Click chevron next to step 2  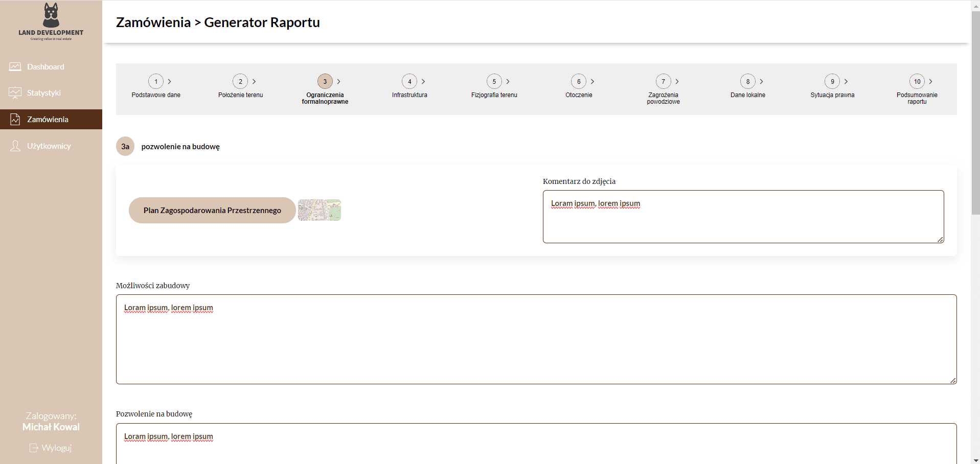coord(254,81)
